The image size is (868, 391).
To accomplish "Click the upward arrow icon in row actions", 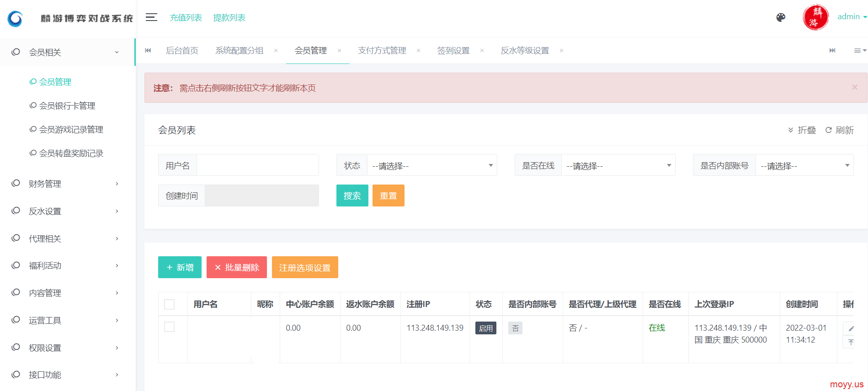I will 851,342.
